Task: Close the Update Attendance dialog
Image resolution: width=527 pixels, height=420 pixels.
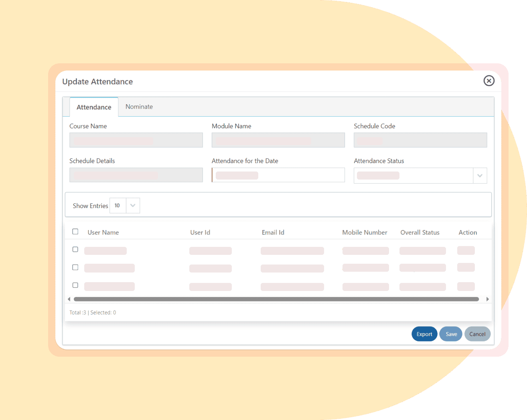Action: 488,81
